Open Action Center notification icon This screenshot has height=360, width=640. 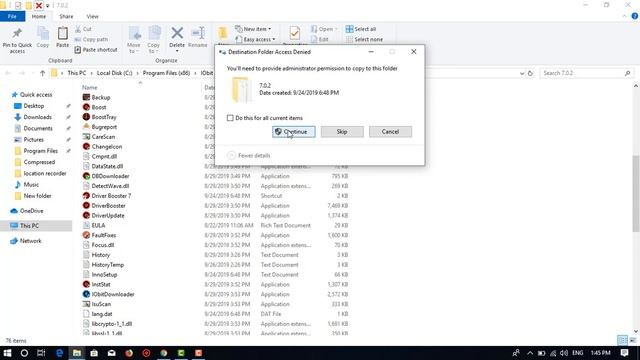click(x=624, y=353)
